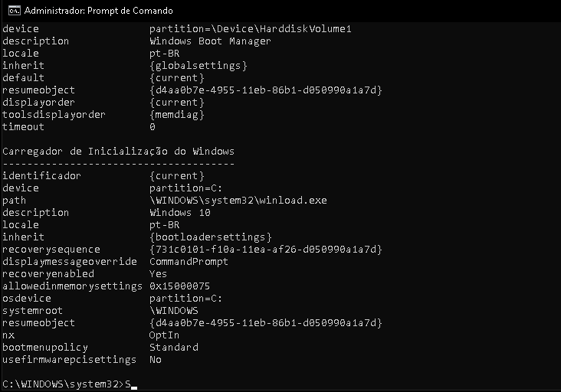561x392 pixels.
Task: Click the allowedinmemorysettings value 0x15000075
Action: [179, 286]
